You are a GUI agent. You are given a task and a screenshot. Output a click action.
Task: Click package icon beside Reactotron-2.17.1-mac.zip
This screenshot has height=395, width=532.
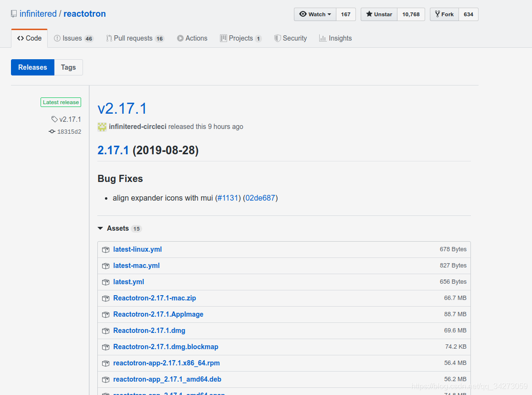[106, 299]
